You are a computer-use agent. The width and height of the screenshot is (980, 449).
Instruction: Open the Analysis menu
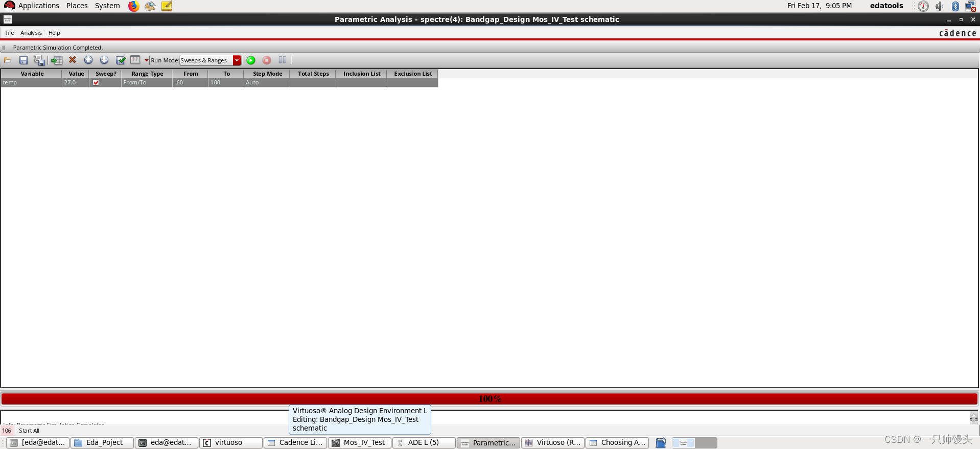31,33
